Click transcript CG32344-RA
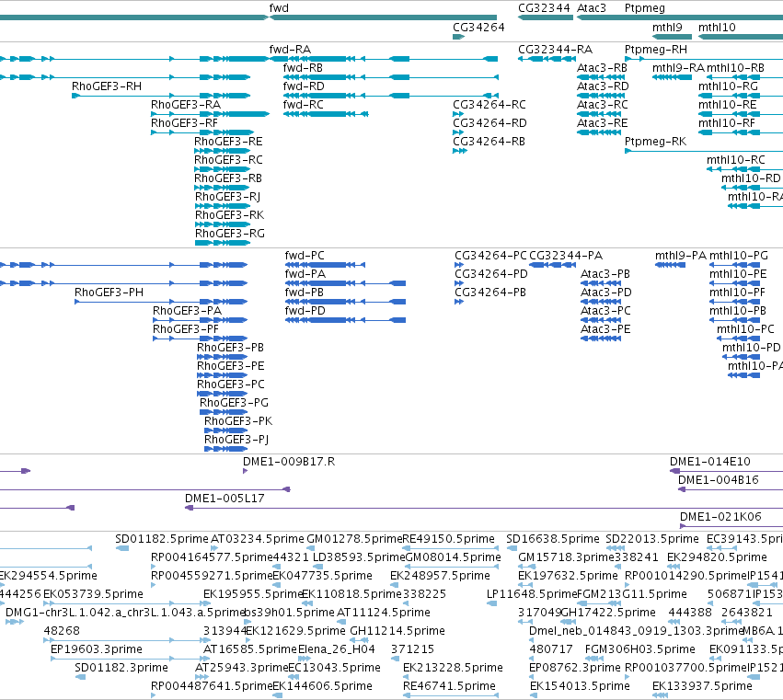The width and height of the screenshot is (783, 700). click(x=547, y=59)
